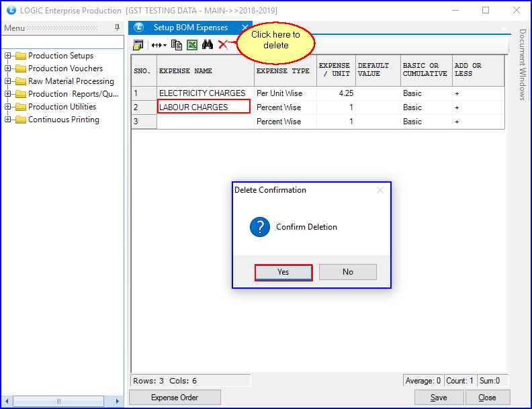Click the save-layout toolbar icon
Viewport: 532px width, 409px height.
tap(138, 45)
